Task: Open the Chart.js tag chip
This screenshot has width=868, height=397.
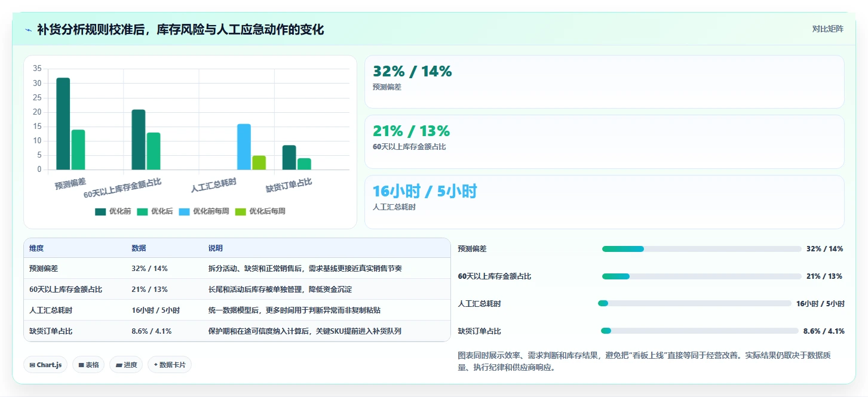Action: (x=45, y=365)
